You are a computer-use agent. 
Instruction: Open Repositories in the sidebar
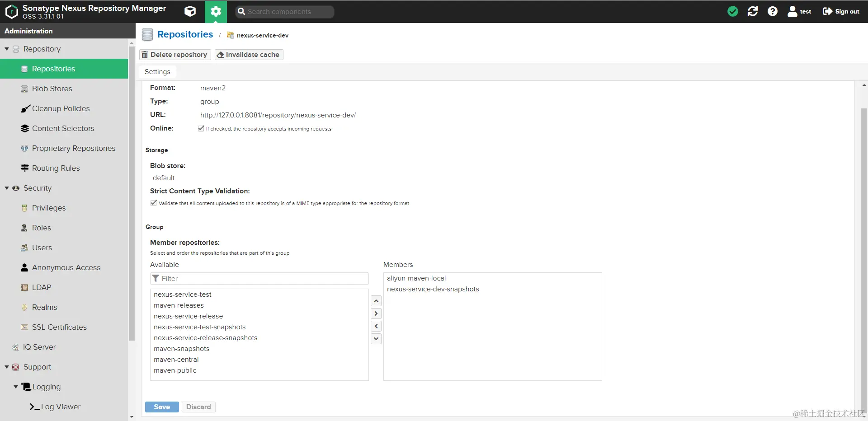tap(64, 69)
